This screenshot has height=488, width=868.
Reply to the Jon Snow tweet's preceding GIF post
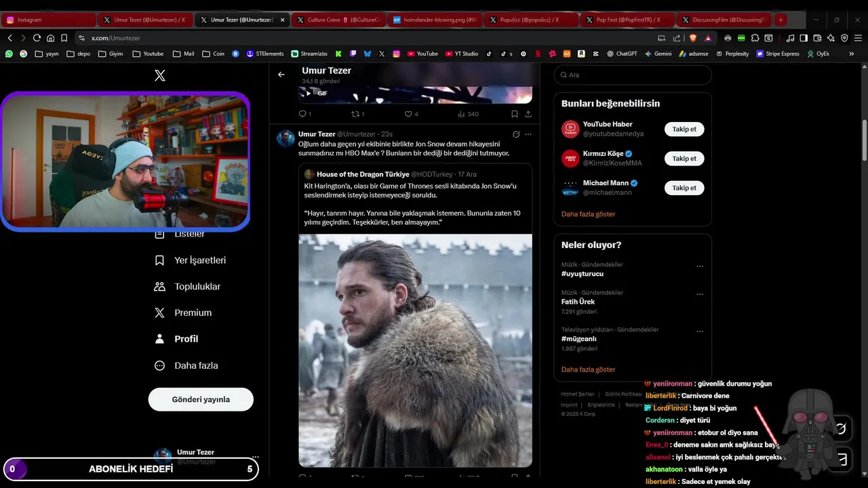pos(304,114)
